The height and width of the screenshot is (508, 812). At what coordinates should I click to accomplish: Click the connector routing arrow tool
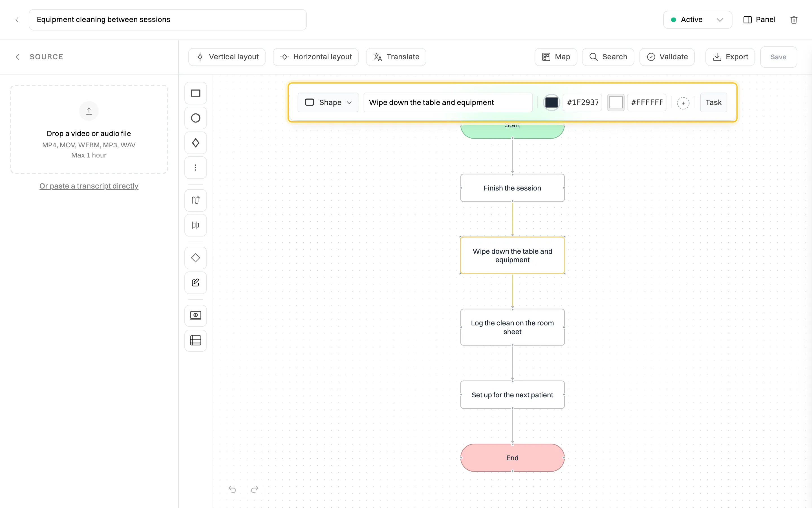(x=196, y=200)
